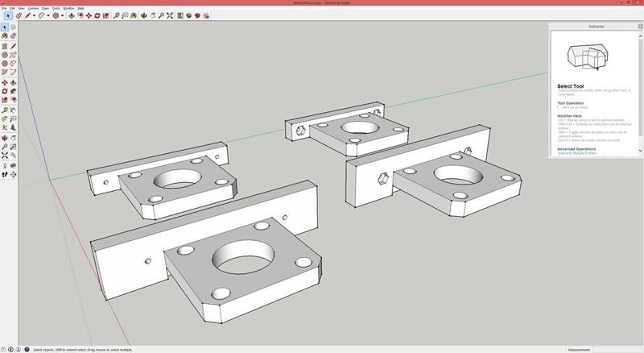Open the Edit menu
The width and height of the screenshot is (644, 353).
click(12, 8)
